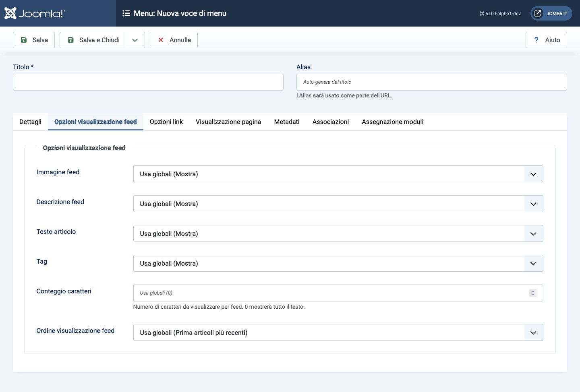Click the Joomla! logo
580x392 pixels.
(34, 13)
